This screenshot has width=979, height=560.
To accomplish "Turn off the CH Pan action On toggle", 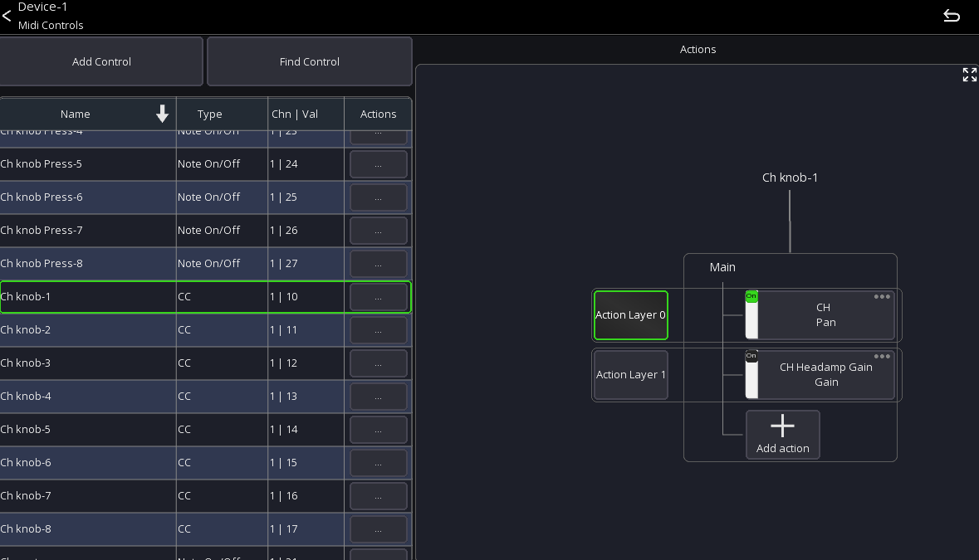I will [751, 295].
